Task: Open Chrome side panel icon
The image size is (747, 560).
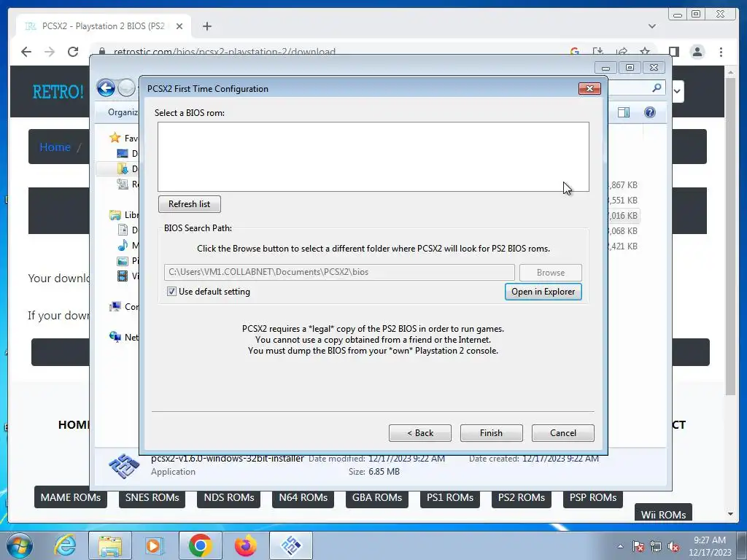Action: click(673, 52)
